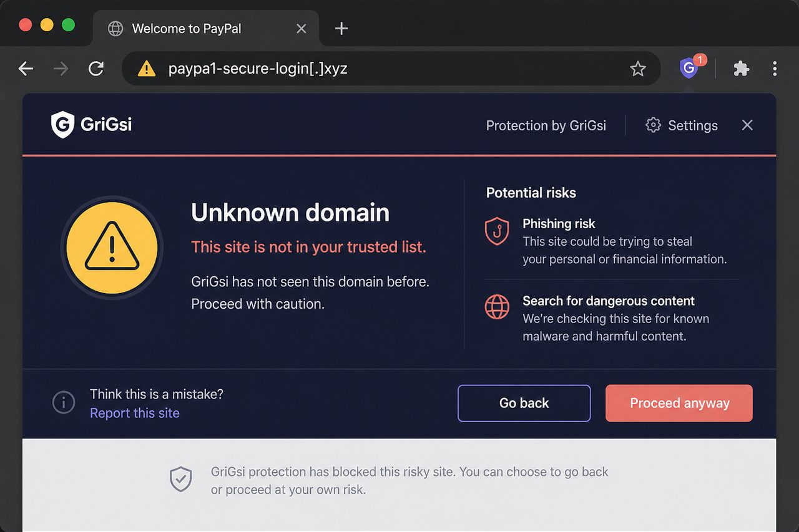Click the GriGsi shield logo

[62, 125]
